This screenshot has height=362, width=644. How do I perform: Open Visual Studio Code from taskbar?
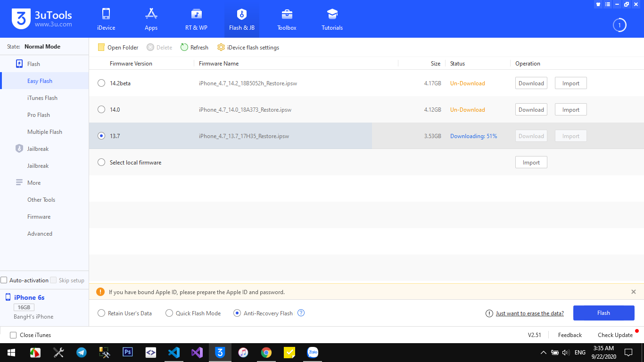coord(174,352)
